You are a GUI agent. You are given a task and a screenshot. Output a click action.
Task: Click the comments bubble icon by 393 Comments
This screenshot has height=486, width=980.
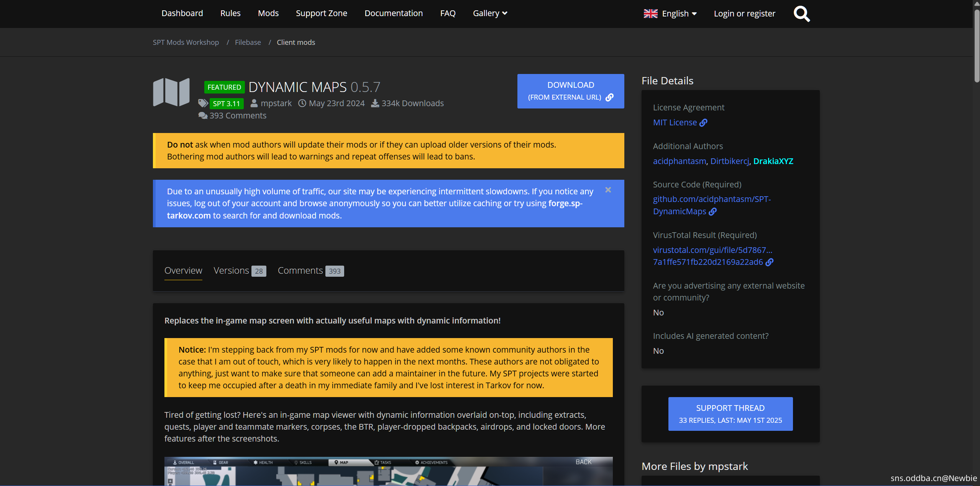(203, 115)
